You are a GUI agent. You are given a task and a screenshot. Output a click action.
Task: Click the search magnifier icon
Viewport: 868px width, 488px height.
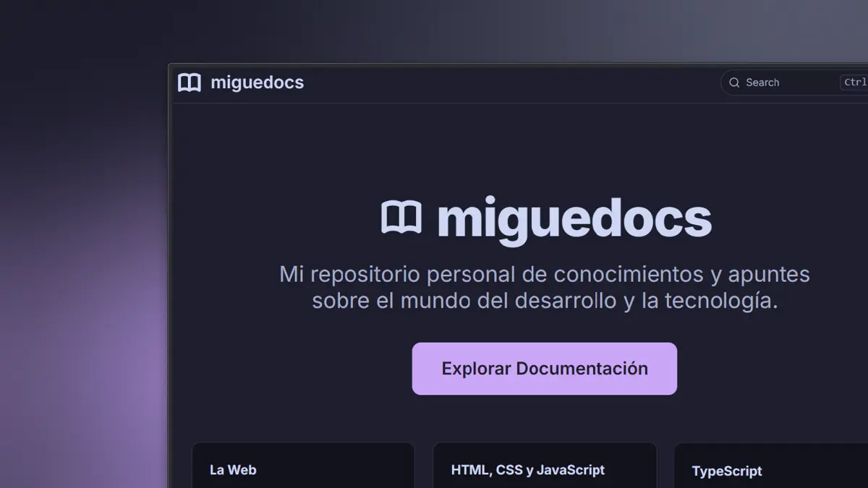coord(734,82)
